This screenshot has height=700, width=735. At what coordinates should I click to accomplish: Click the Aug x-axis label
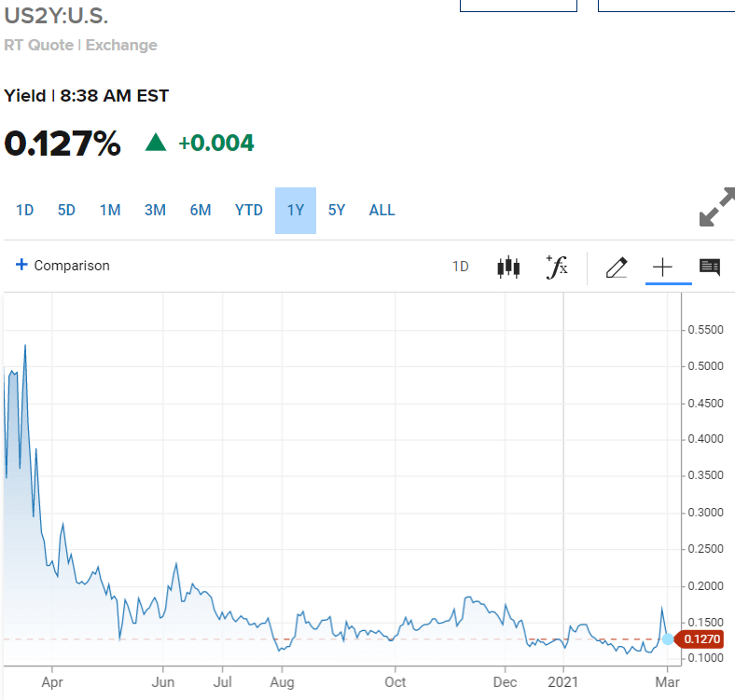click(283, 682)
